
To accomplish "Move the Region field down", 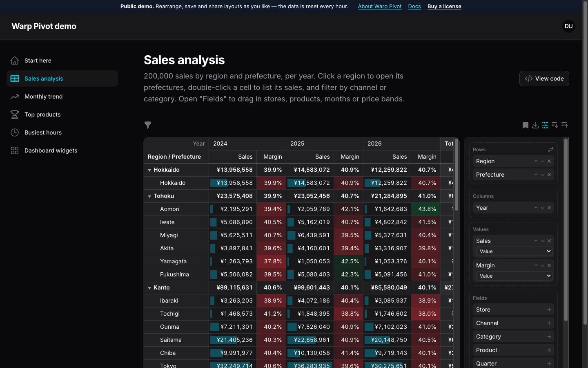I will 543,161.
